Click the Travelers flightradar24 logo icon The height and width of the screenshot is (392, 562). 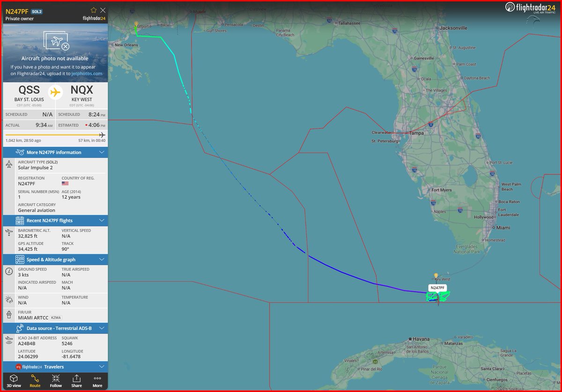tap(19, 367)
